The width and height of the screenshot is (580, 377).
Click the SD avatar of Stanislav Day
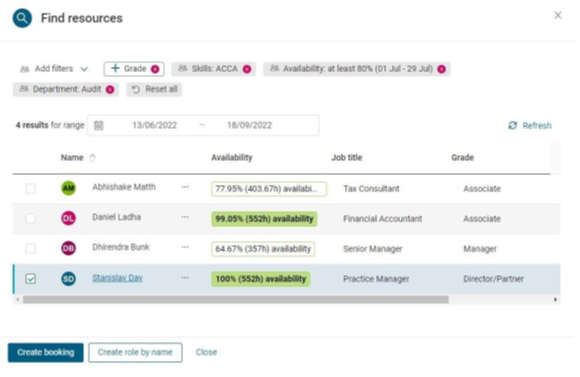[68, 279]
